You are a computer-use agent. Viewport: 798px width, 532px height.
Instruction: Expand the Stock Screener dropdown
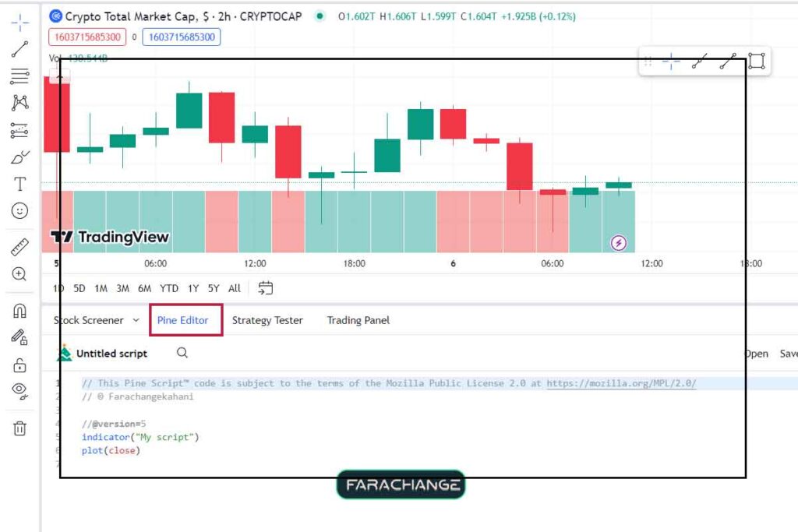(x=136, y=320)
